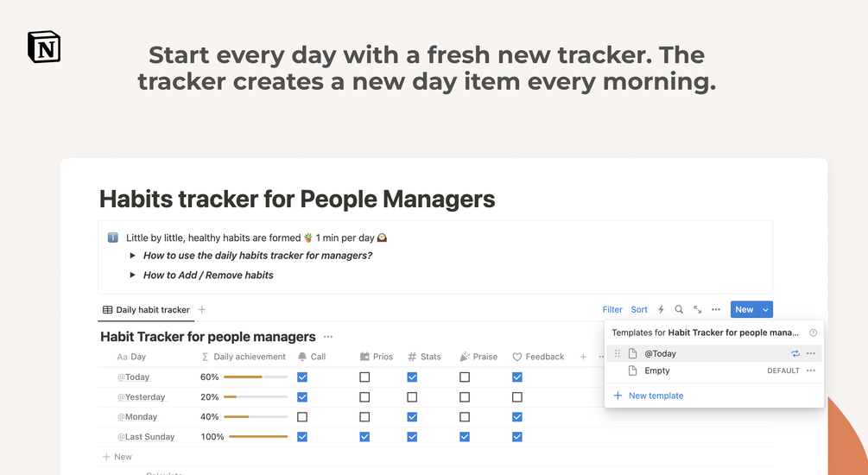Click the repeat icon on @Today template
Viewport: 868px width, 475px height.
click(795, 353)
